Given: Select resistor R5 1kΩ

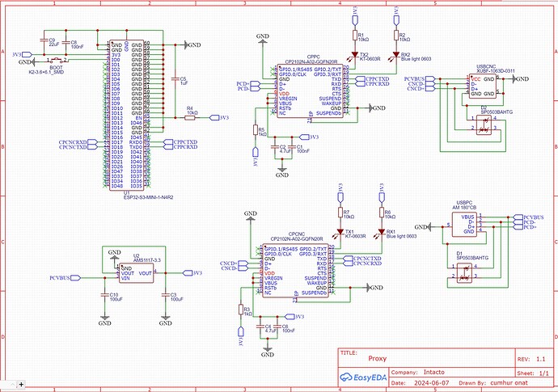Looking at the screenshot, I should click(x=256, y=130).
